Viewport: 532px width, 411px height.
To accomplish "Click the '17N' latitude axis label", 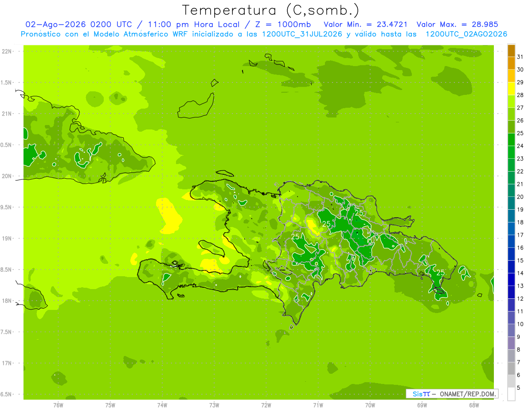I will (8, 363).
